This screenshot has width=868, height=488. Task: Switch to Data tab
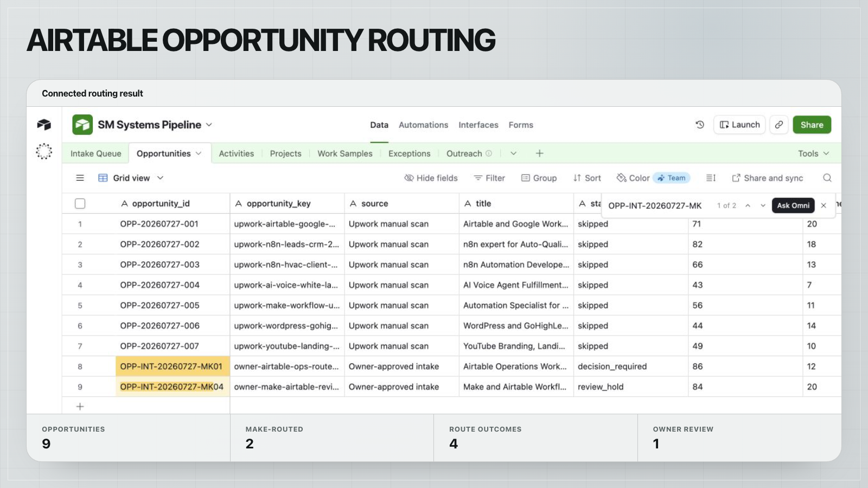(379, 125)
